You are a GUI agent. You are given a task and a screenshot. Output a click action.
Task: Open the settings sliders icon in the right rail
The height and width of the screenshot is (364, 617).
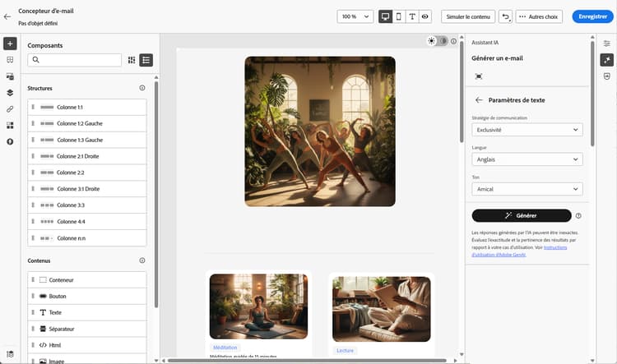pyautogui.click(x=607, y=44)
